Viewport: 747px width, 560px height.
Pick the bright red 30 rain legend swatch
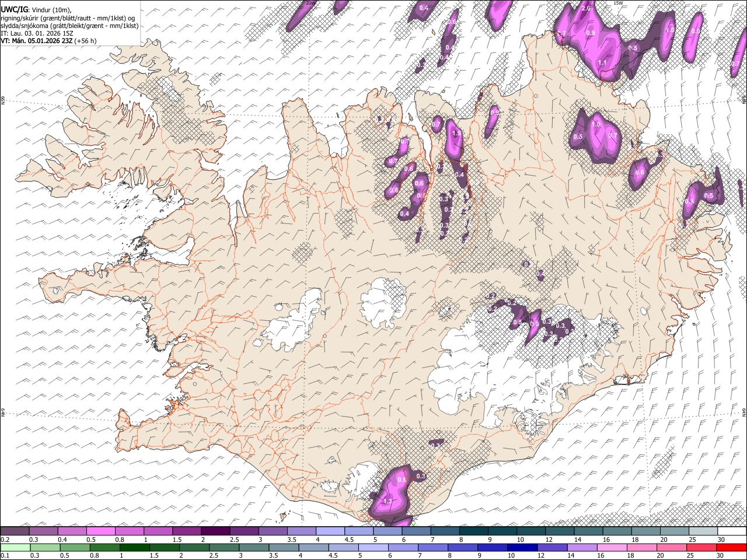click(731, 547)
